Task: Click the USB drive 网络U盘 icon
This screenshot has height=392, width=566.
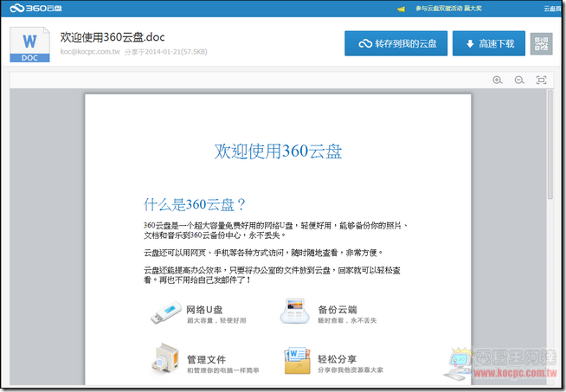Action: (166, 312)
